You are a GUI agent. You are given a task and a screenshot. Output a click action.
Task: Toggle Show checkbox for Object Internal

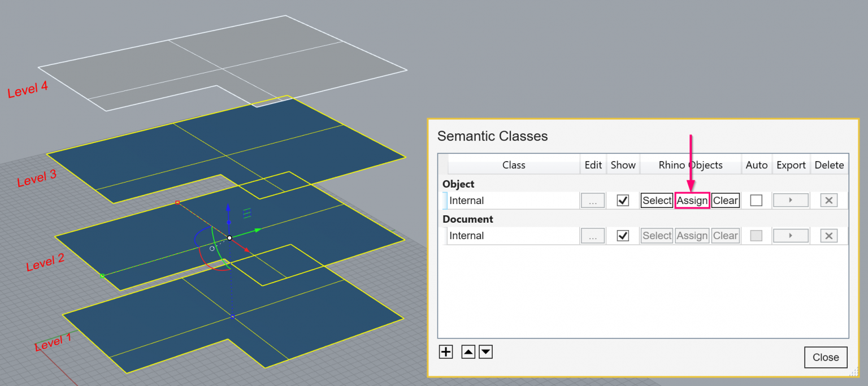pos(623,200)
